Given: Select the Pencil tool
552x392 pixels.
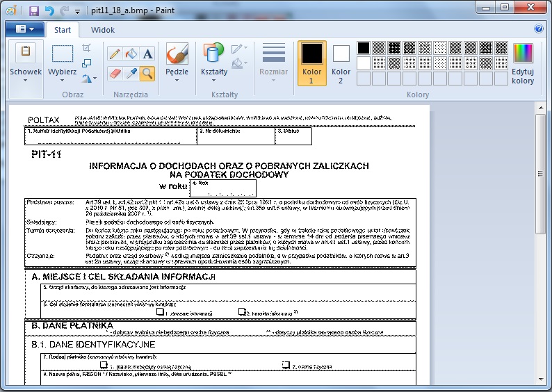Looking at the screenshot, I should [x=115, y=54].
